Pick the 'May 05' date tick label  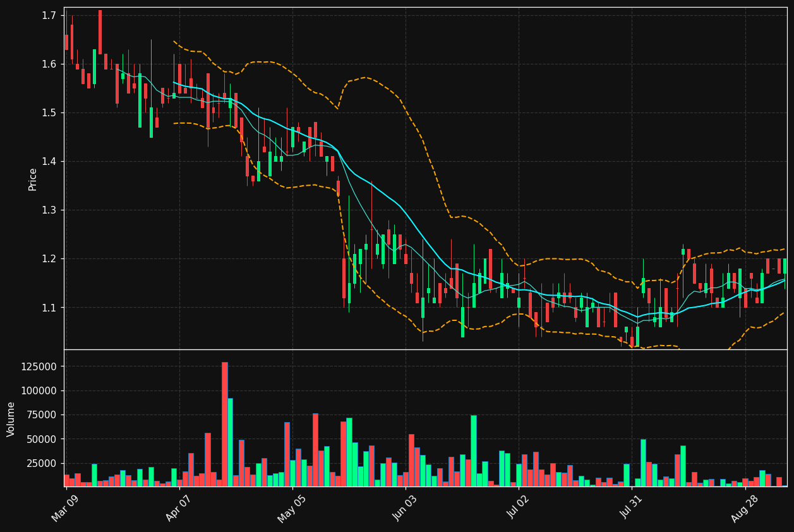pyautogui.click(x=292, y=507)
